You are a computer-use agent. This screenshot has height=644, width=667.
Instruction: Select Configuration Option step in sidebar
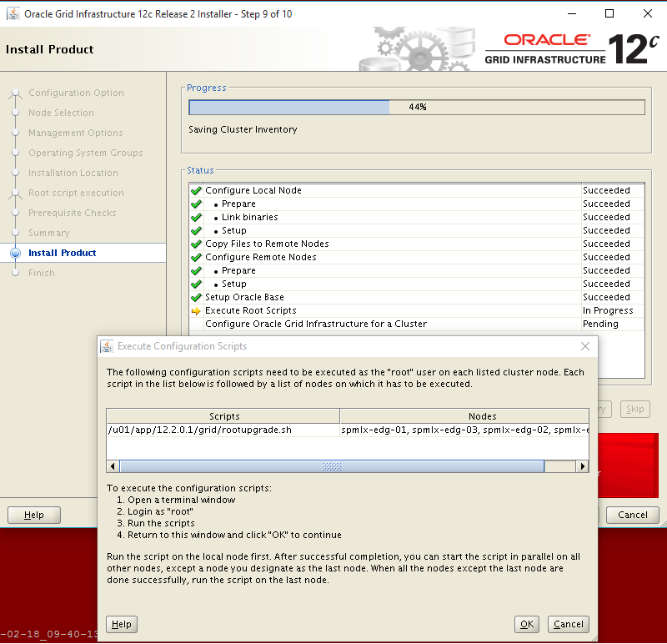point(76,93)
